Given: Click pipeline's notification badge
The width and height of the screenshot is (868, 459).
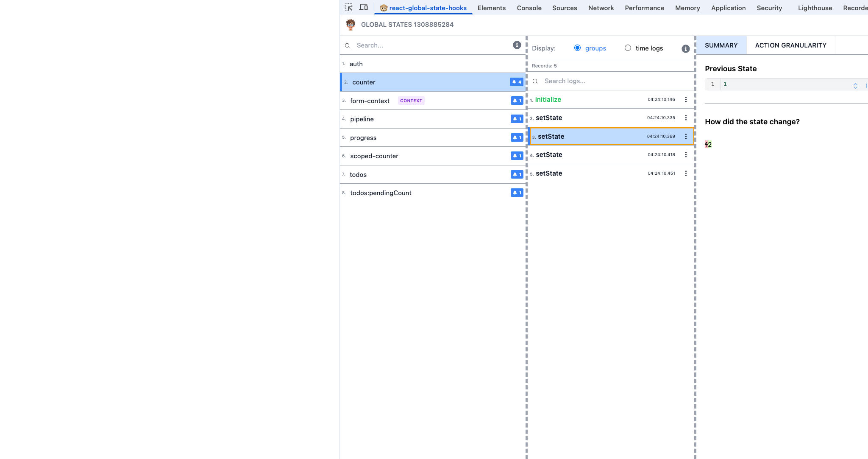Looking at the screenshot, I should point(517,119).
